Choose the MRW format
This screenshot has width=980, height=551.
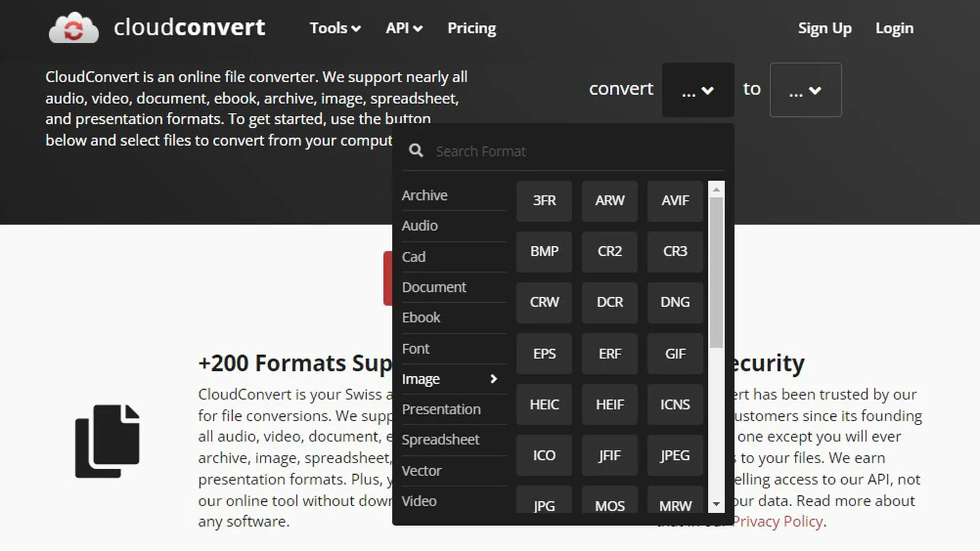(675, 500)
